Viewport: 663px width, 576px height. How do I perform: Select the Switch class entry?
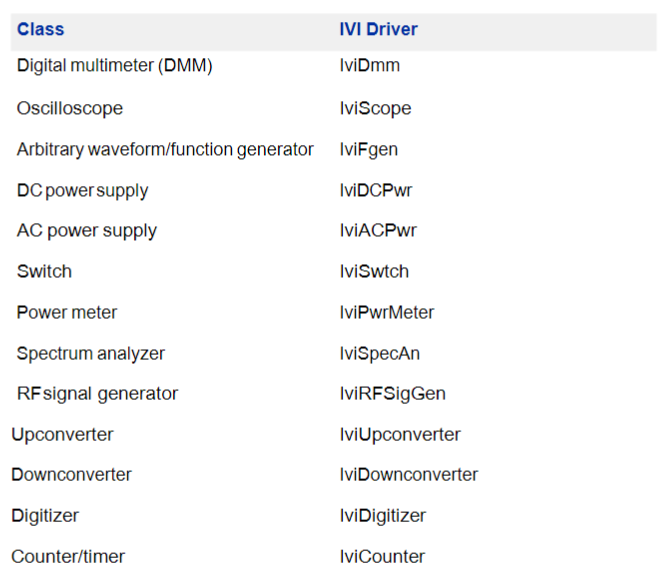[x=44, y=272]
